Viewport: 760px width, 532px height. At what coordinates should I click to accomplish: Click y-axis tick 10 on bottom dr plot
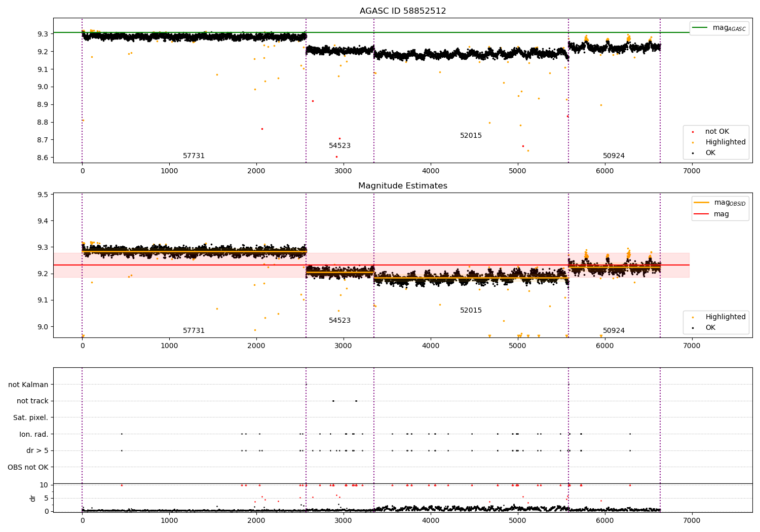click(x=44, y=485)
